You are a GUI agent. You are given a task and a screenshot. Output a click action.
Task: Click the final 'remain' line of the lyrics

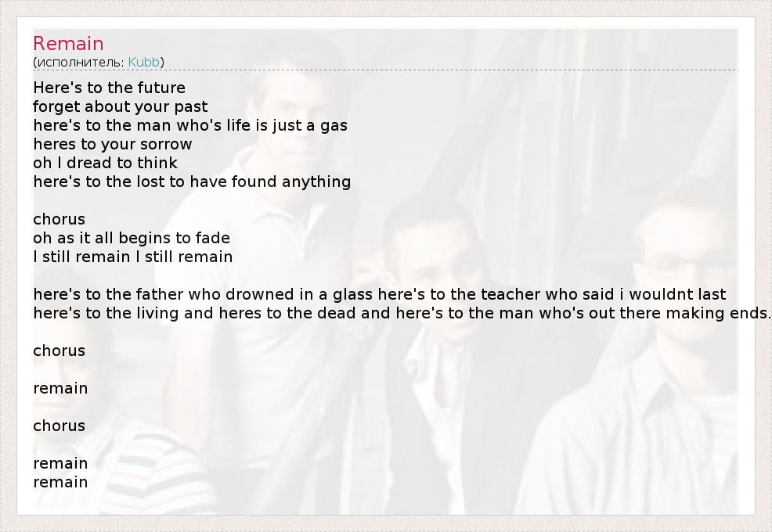click(x=60, y=482)
